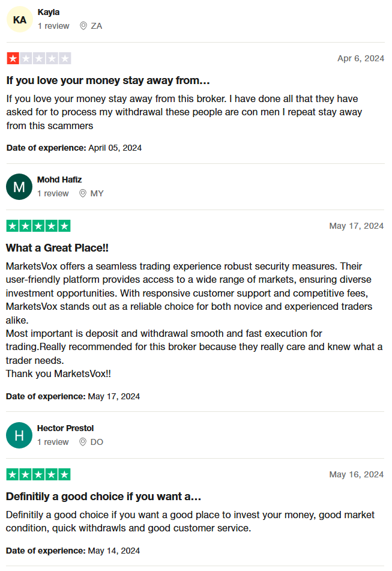The width and height of the screenshot is (392, 571).
Task: Click the location pin icon beside ZA
Action: pos(83,26)
